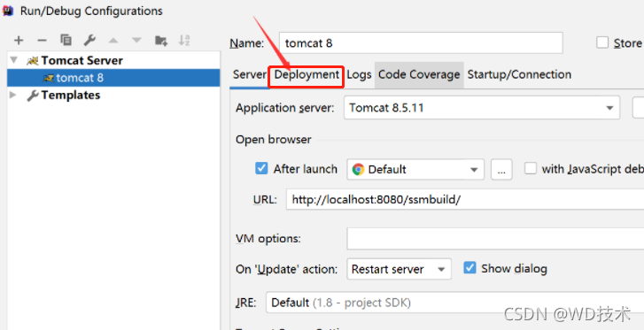
Task: Open the Restart server update action dropdown
Action: click(x=399, y=269)
